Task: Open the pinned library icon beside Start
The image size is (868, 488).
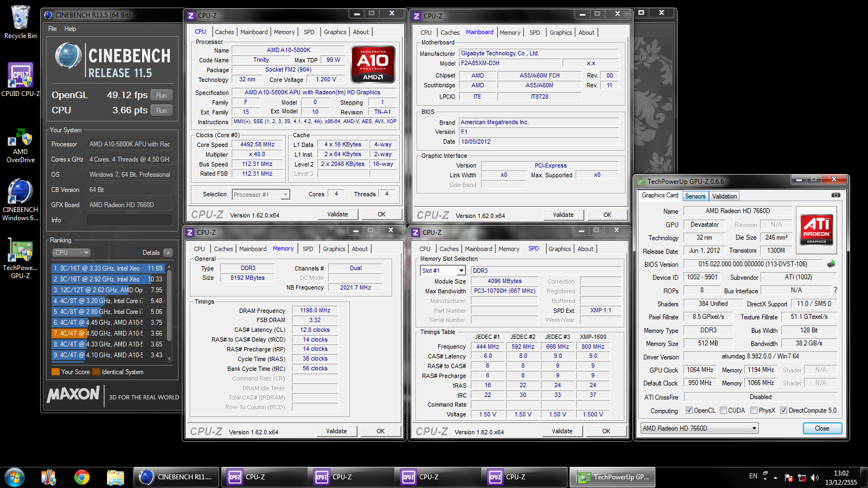Action: tap(49, 477)
